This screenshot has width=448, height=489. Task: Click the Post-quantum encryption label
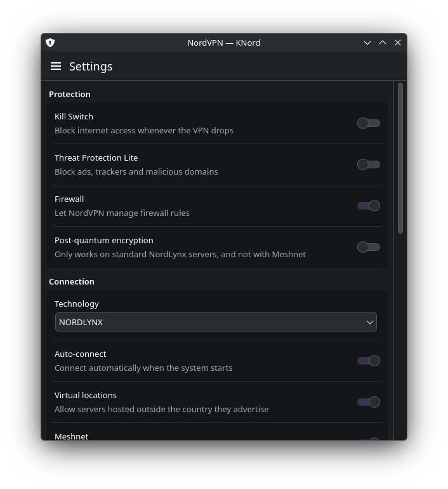pyautogui.click(x=103, y=241)
